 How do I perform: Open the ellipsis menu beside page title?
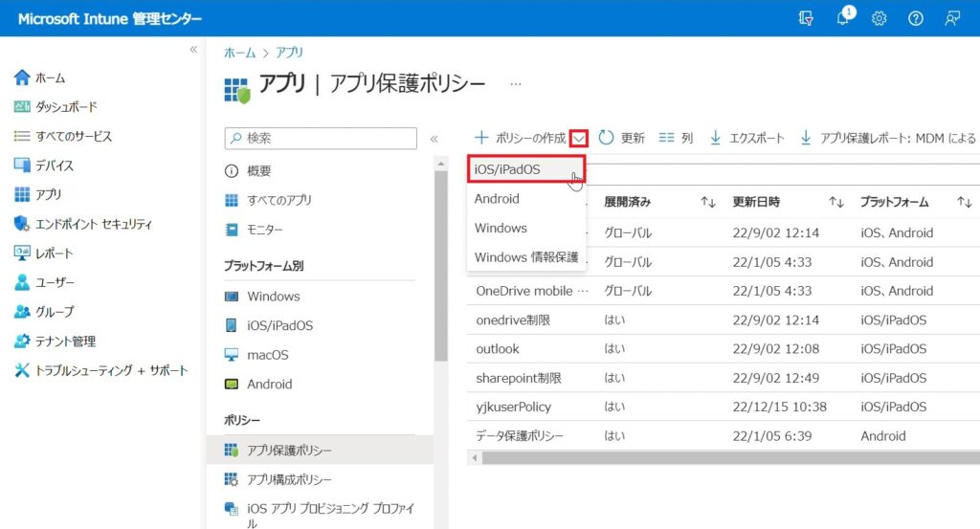pyautogui.click(x=516, y=83)
